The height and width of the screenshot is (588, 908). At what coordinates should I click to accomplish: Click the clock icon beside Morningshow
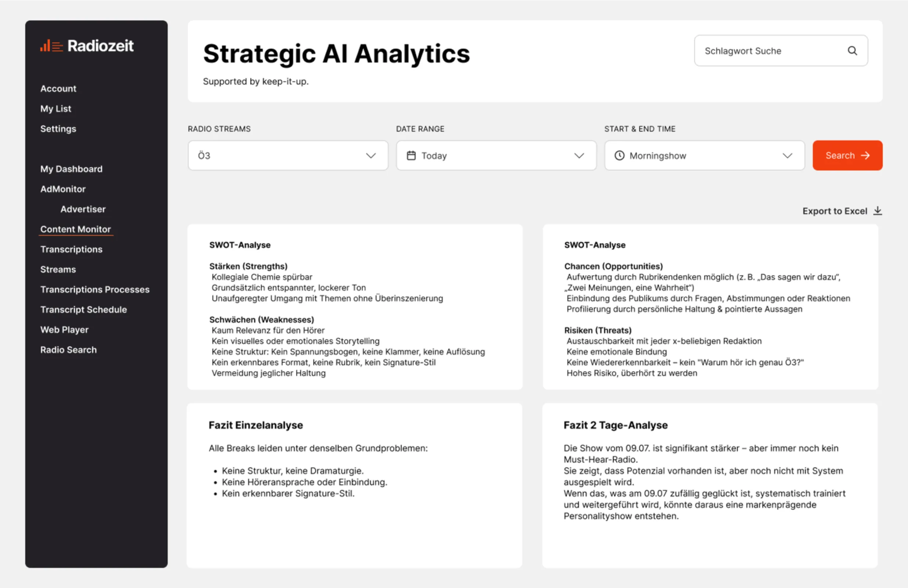[x=619, y=155]
